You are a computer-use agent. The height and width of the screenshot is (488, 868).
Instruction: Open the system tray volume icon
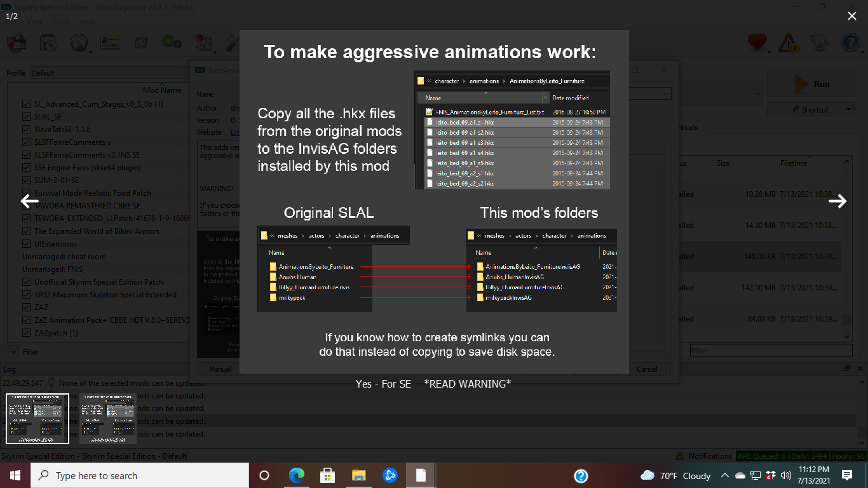(785, 475)
